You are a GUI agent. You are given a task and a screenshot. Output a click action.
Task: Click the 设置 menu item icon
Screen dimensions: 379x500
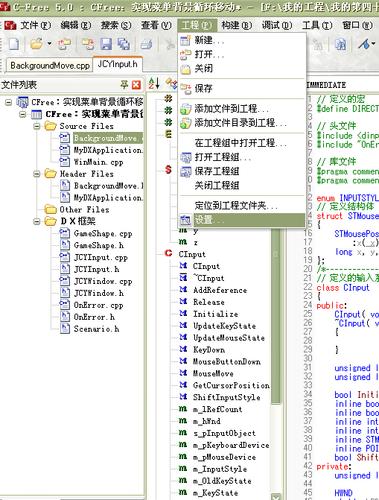pyautogui.click(x=185, y=220)
